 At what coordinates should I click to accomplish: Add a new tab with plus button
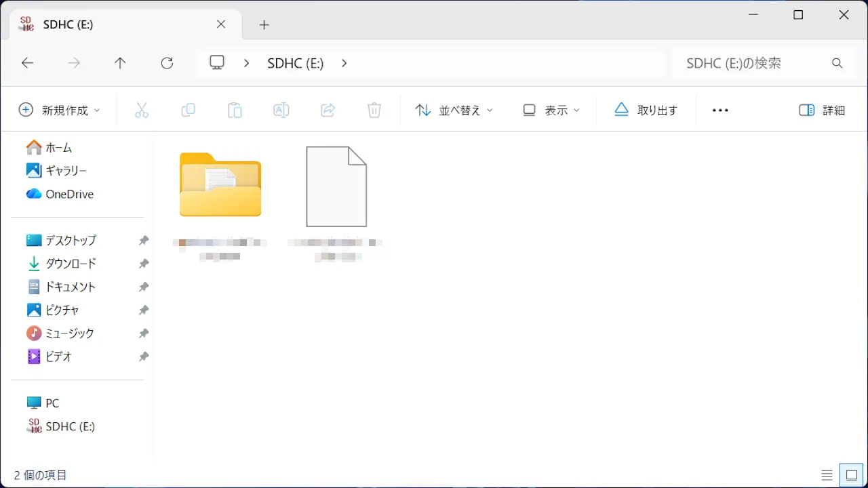tap(264, 25)
